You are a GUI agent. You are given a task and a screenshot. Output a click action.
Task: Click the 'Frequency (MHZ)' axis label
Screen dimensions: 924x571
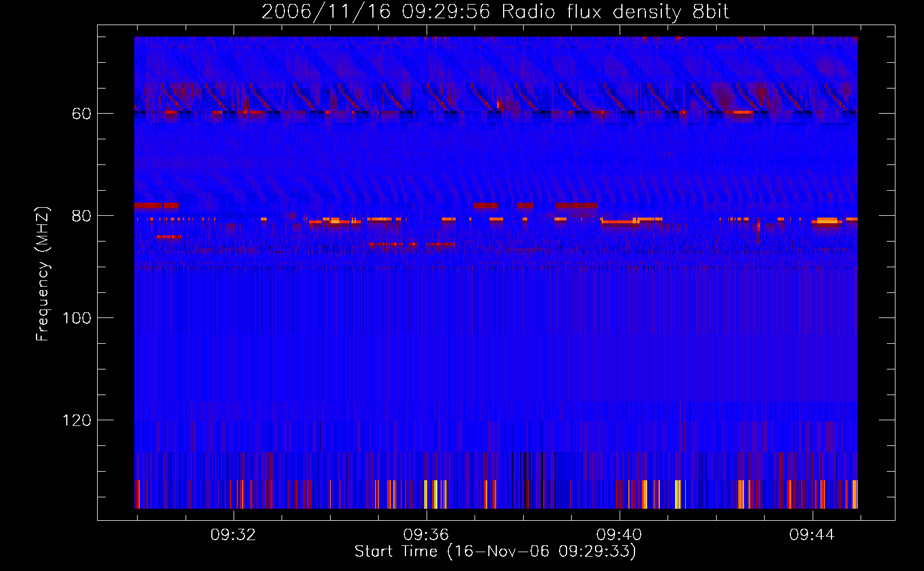tap(43, 274)
